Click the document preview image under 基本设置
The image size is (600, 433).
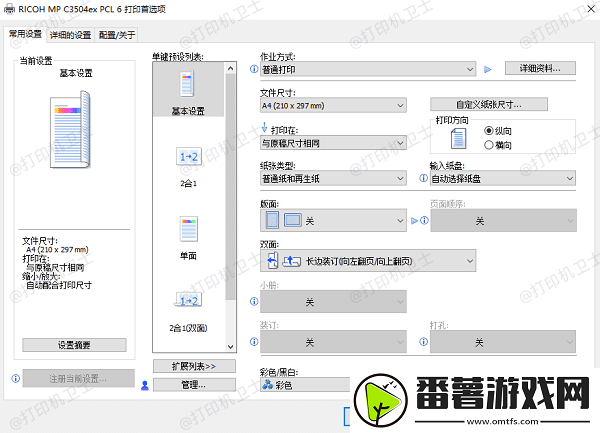pos(71,129)
